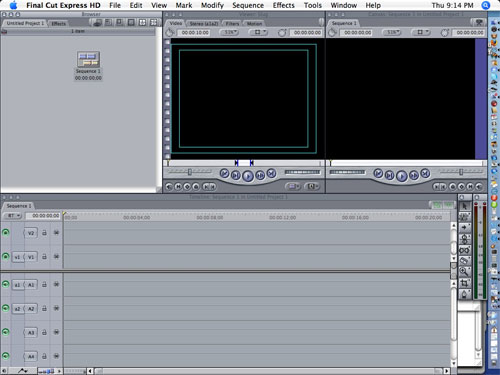Select the arrow Selection tool in tool palette
This screenshot has height=375, width=500.
pos(465,206)
